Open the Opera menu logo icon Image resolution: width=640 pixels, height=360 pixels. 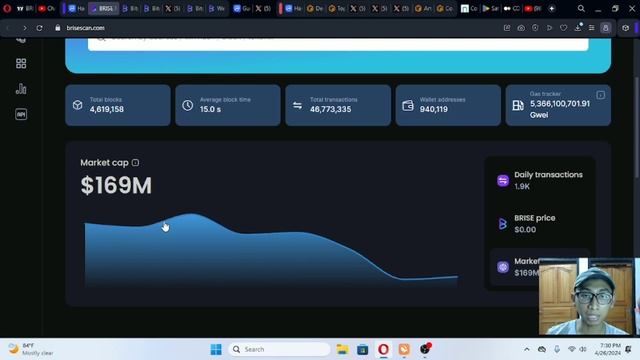[7, 8]
